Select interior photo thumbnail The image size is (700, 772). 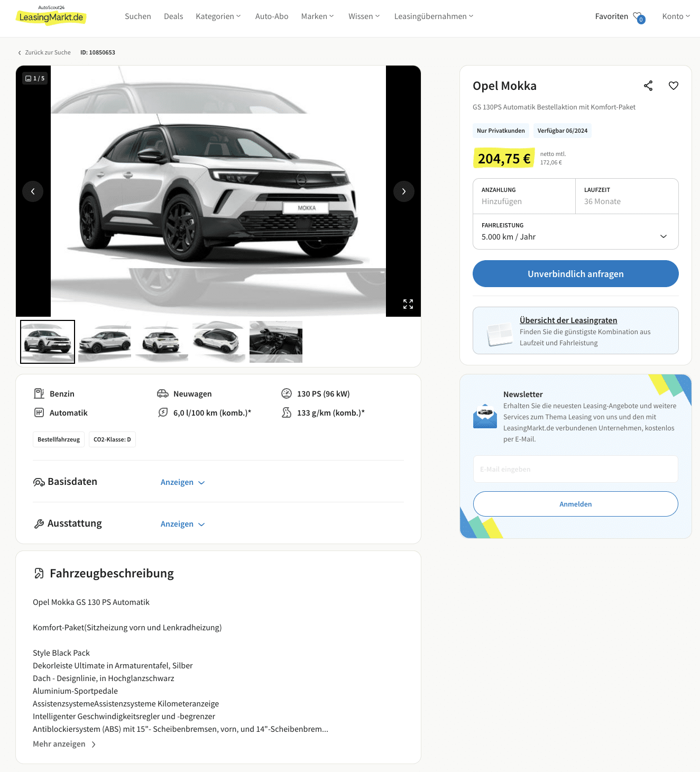[x=276, y=342]
